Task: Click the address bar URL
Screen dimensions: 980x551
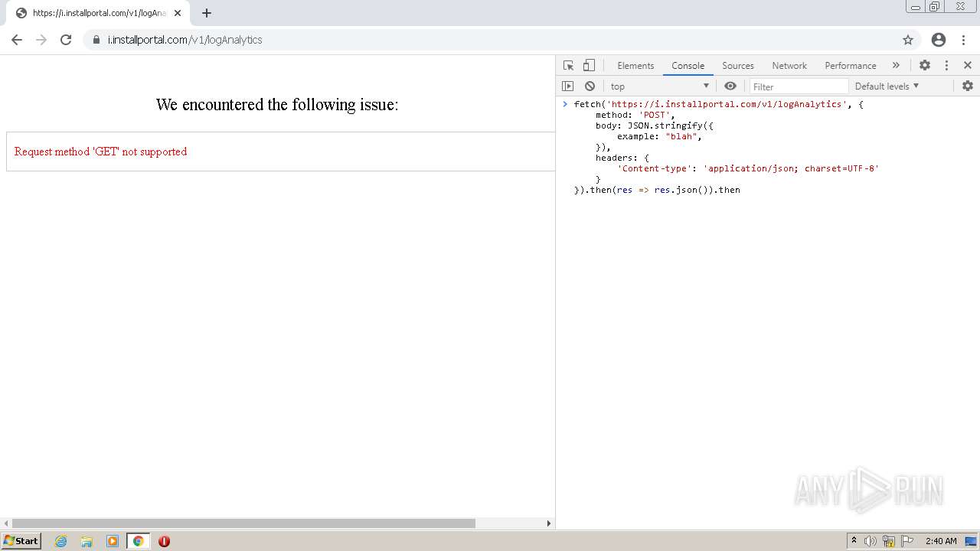Action: click(185, 40)
